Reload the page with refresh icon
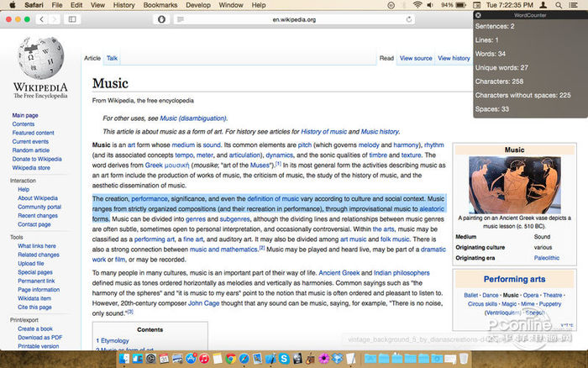 tap(409, 19)
